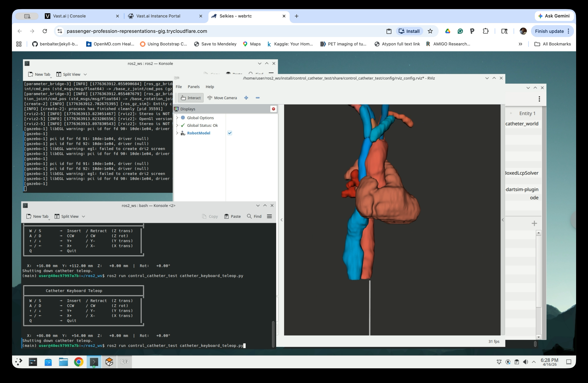
Task: Enable the Grammarly extension icon
Action: click(x=460, y=31)
